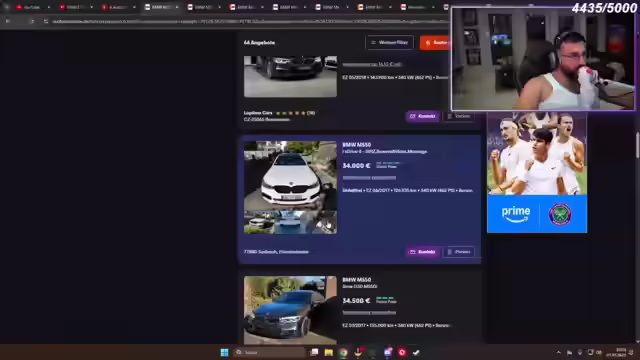Open the Windows Start menu
The width and height of the screenshot is (640, 360).
(x=224, y=352)
